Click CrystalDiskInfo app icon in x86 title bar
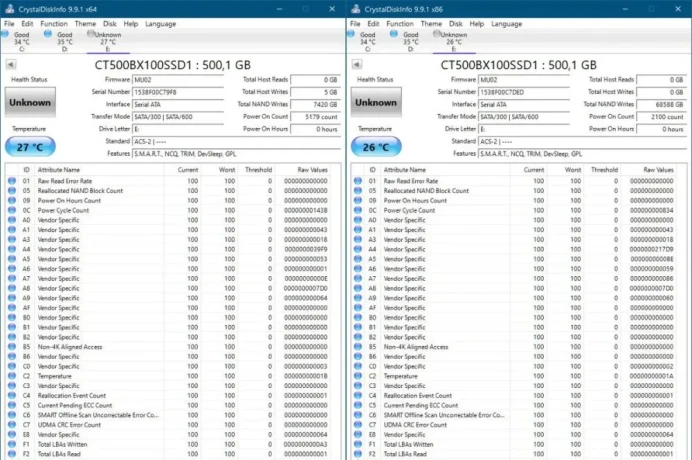 (x=355, y=9)
